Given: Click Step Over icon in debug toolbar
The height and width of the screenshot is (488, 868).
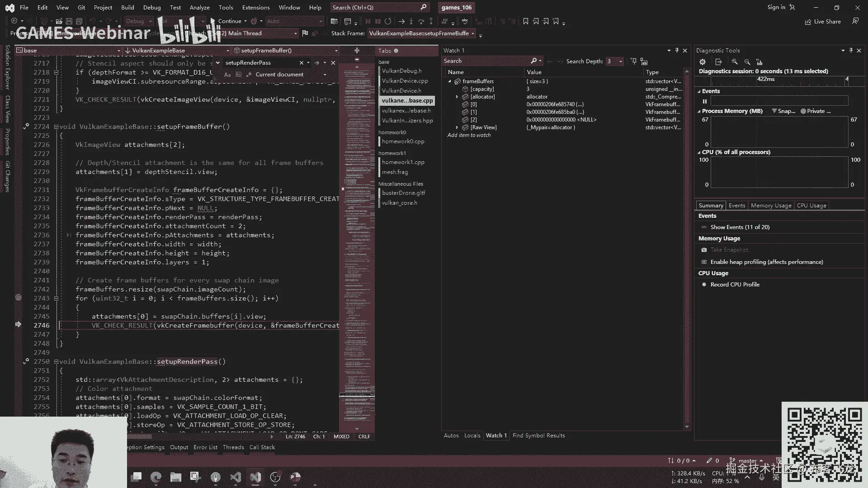Looking at the screenshot, I should (421, 21).
